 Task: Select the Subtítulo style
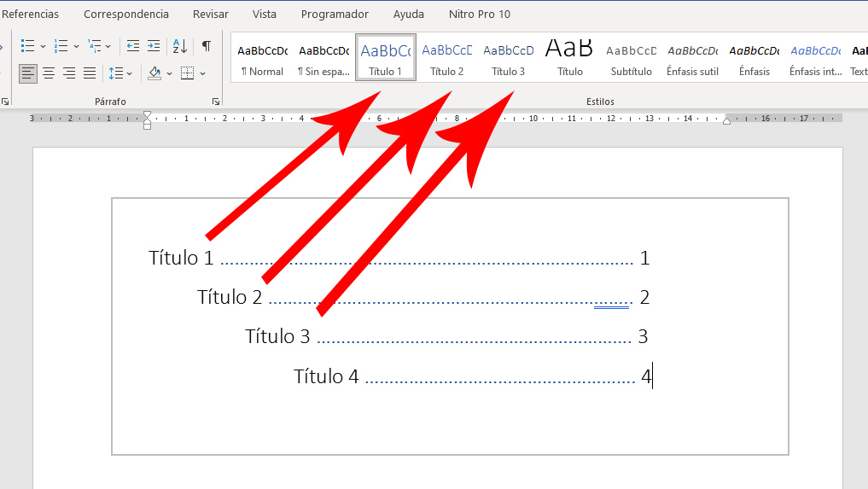pyautogui.click(x=631, y=58)
